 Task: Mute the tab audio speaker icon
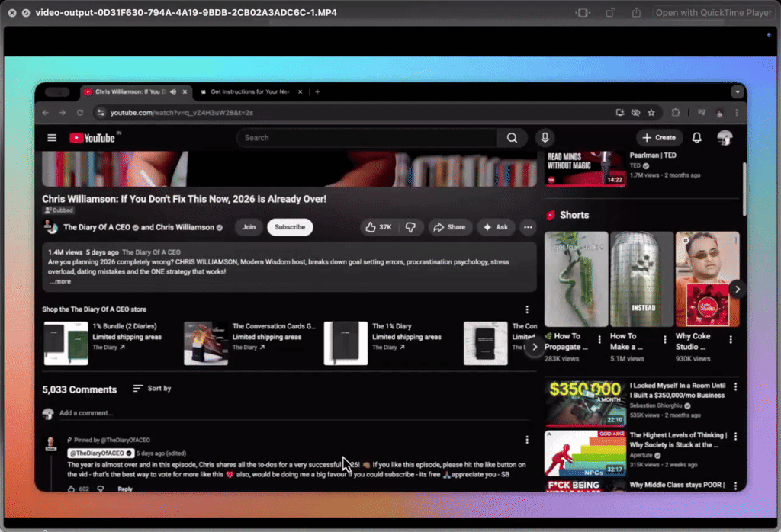[173, 91]
